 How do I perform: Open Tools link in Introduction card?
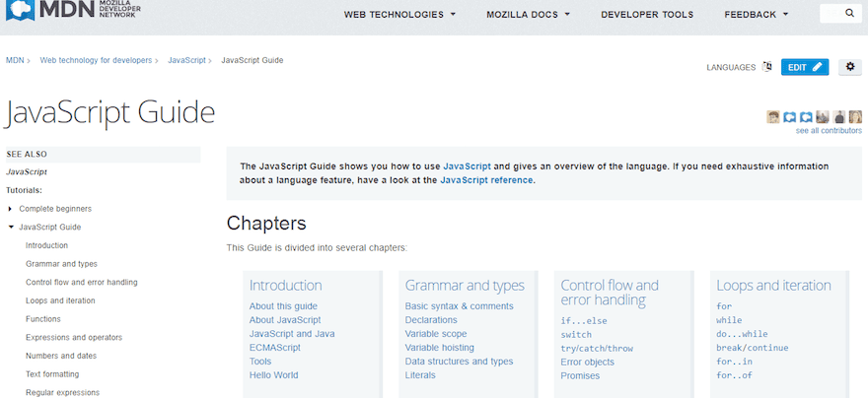(260, 362)
